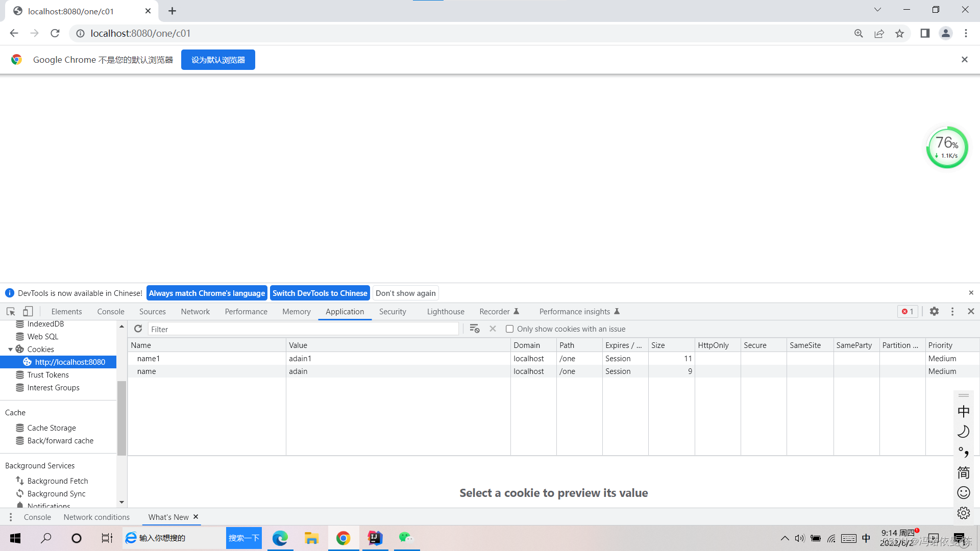Viewport: 980px width, 551px height.
Task: Open the Console panel tab
Action: [x=111, y=312]
